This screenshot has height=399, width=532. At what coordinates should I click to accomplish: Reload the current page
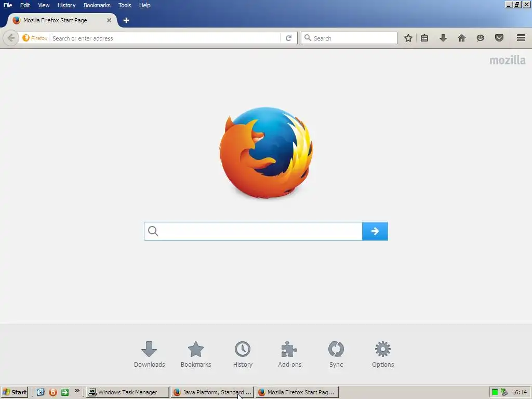288,38
